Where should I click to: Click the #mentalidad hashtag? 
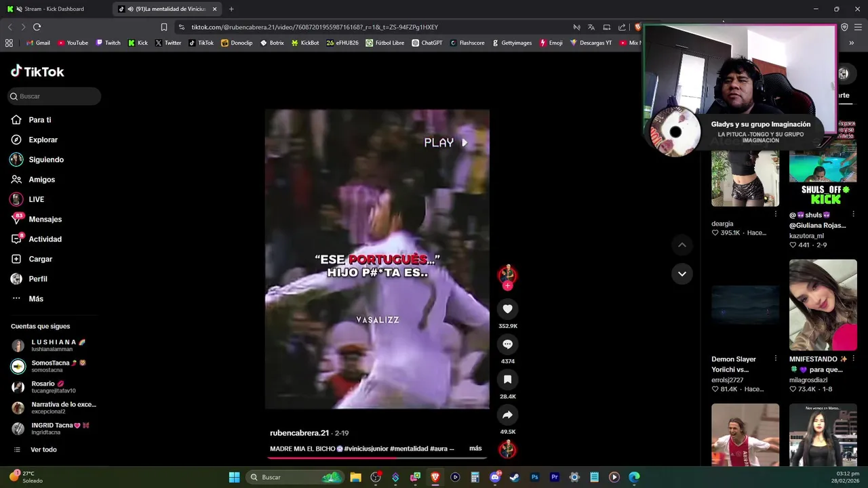(410, 449)
